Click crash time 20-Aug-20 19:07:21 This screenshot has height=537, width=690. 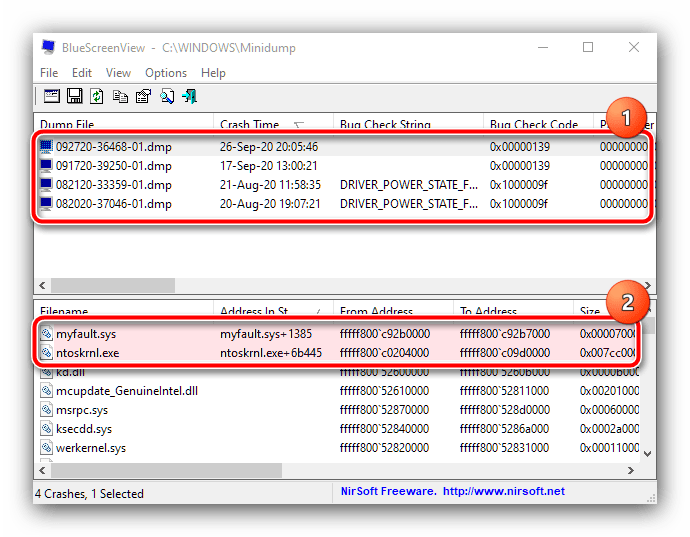[x=270, y=204]
